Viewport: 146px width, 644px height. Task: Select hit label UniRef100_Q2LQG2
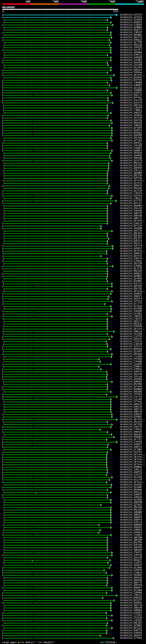click(131, 87)
